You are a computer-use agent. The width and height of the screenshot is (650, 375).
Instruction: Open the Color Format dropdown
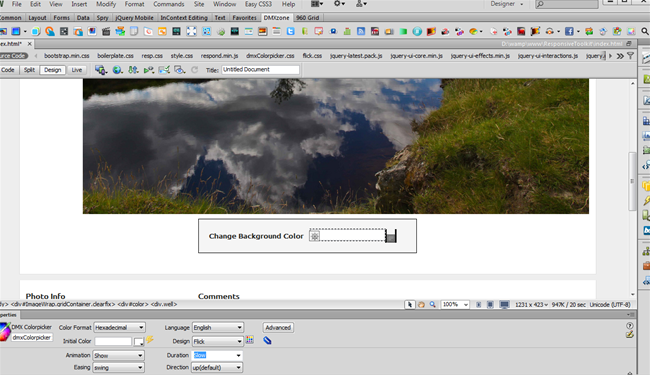(119, 327)
